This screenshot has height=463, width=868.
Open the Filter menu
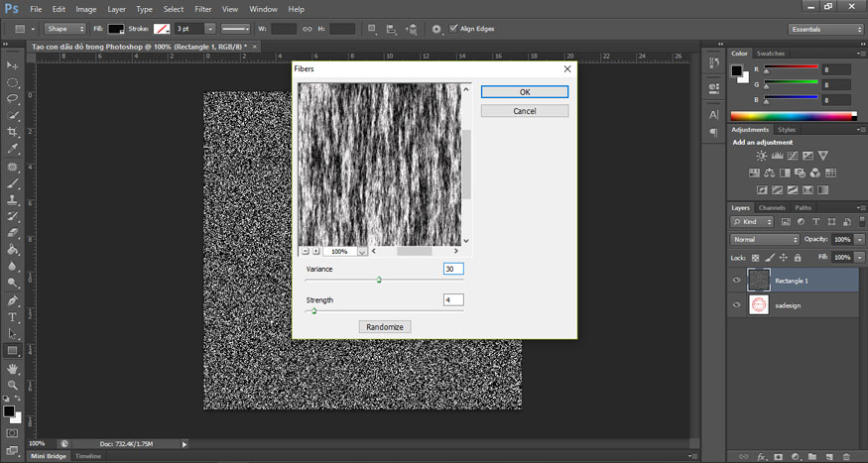(203, 9)
